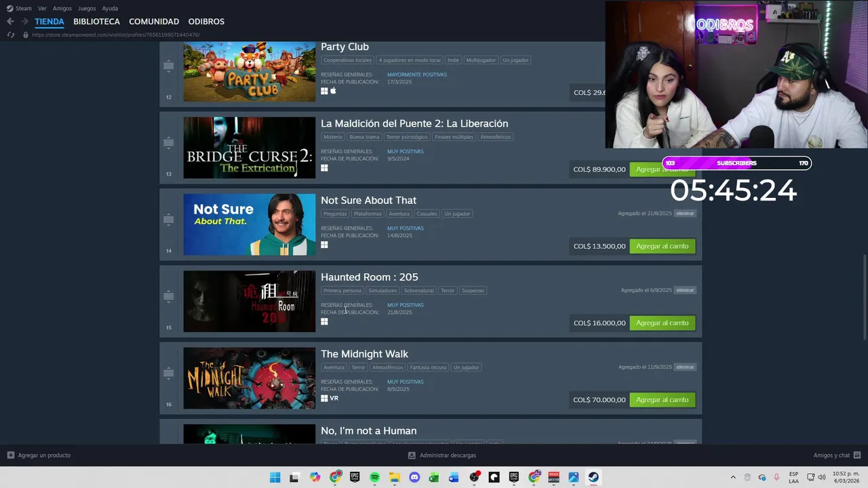This screenshot has width=868, height=488.
Task: Open Word from the taskbar
Action: (x=454, y=477)
